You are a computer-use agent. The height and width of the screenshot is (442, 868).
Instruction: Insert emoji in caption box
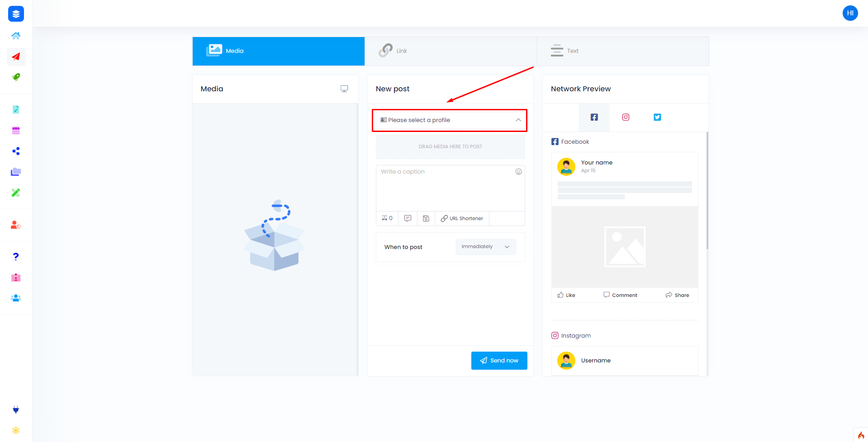point(518,172)
